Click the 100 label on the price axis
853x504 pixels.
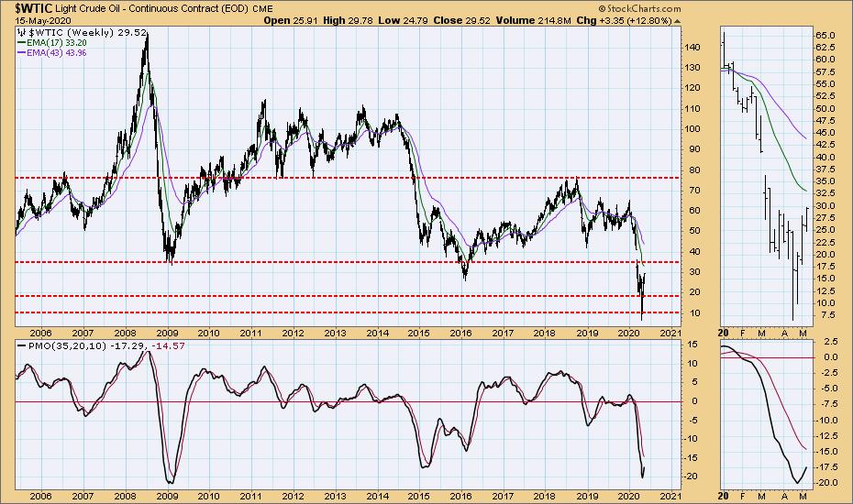pos(692,129)
